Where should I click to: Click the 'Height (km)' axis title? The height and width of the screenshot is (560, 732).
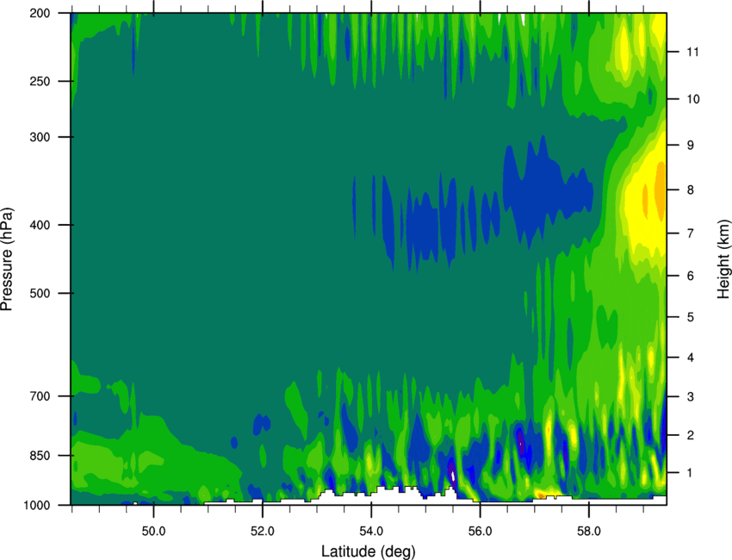coord(723,258)
